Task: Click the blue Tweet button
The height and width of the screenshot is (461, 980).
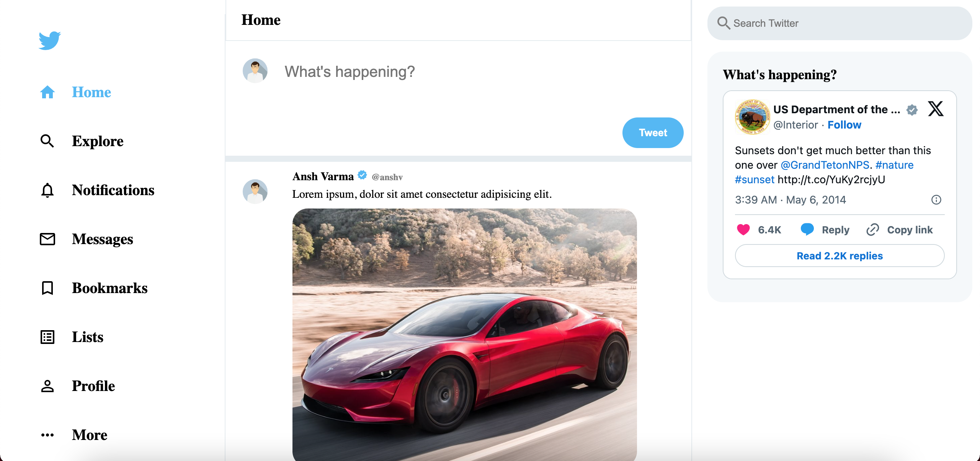Action: [653, 133]
